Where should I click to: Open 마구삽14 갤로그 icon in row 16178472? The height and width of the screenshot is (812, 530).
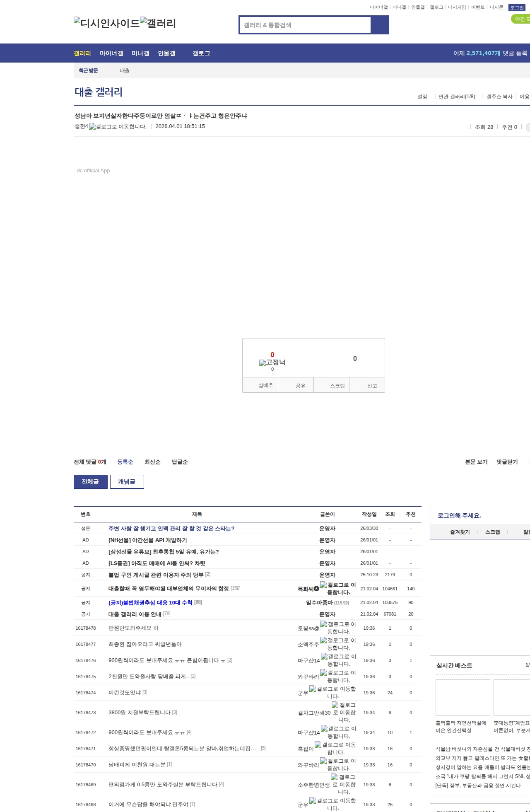(x=338, y=732)
